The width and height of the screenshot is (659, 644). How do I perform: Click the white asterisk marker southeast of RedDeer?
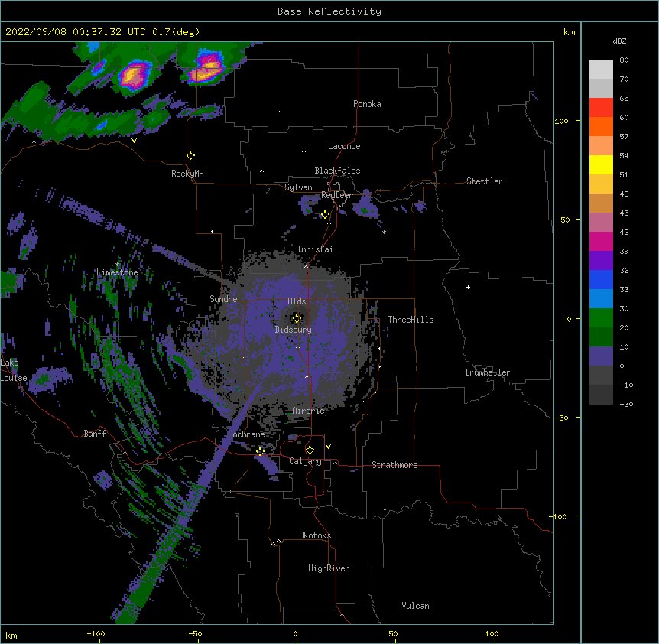pos(384,232)
